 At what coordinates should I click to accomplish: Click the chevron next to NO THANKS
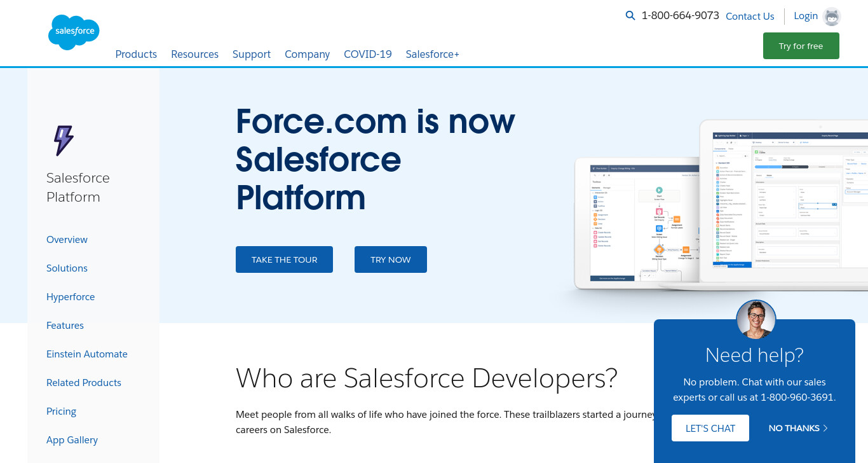point(825,428)
